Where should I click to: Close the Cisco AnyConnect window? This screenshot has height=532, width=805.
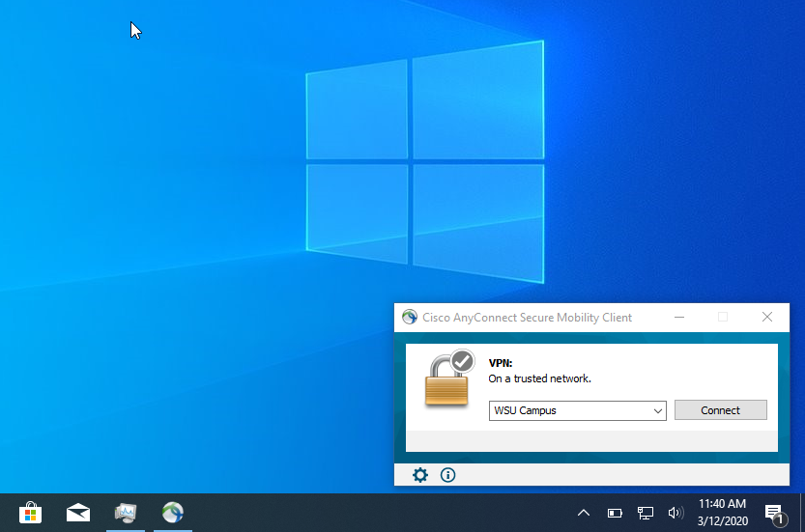point(767,317)
